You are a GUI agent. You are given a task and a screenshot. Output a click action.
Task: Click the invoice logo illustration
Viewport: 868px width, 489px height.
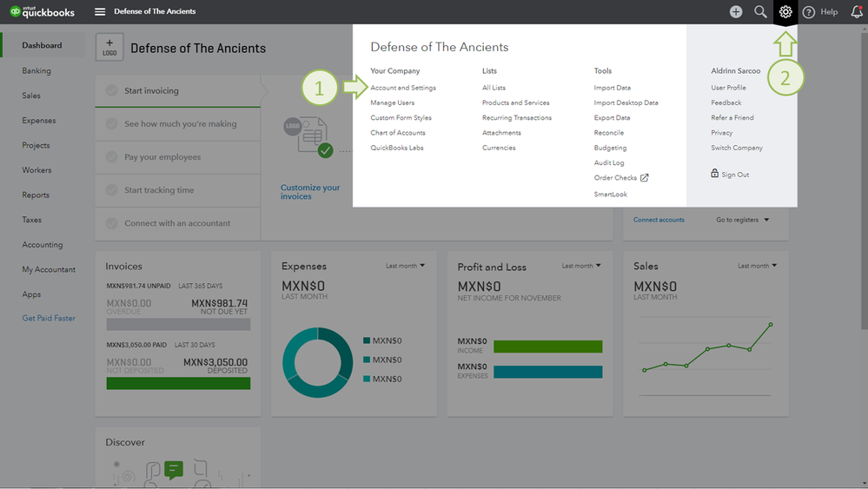[x=308, y=136]
